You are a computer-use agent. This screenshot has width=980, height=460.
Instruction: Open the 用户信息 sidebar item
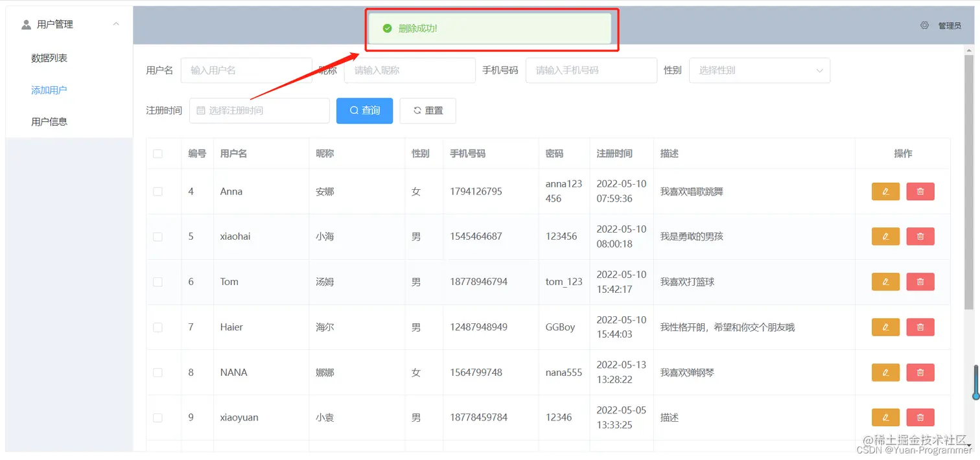pyautogui.click(x=49, y=121)
